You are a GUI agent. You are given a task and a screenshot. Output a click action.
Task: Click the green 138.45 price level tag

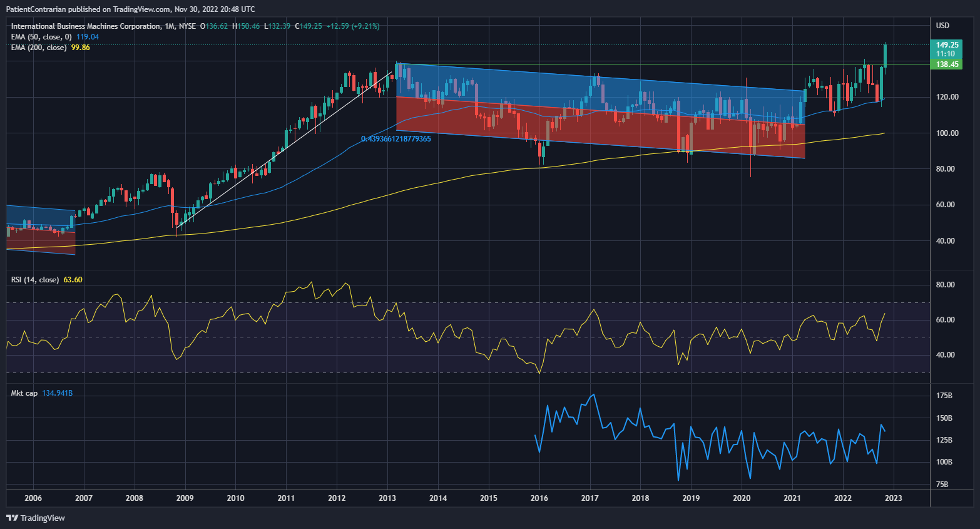coord(946,64)
